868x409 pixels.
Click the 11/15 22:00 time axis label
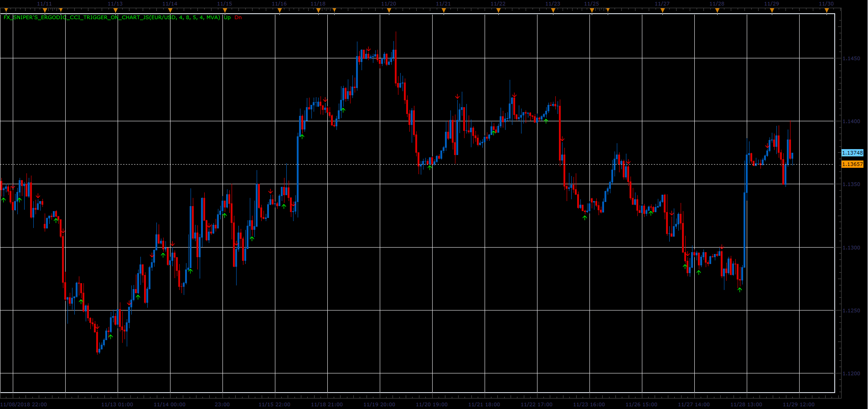point(274,404)
